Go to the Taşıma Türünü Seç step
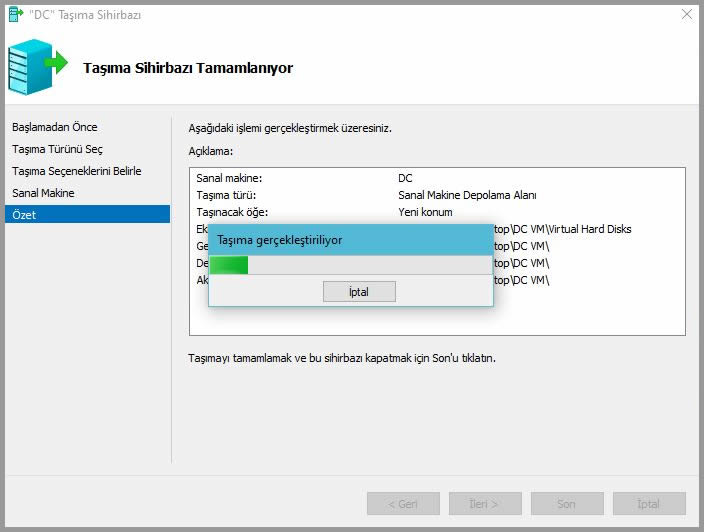Viewport: 704px width, 532px height. tap(57, 149)
